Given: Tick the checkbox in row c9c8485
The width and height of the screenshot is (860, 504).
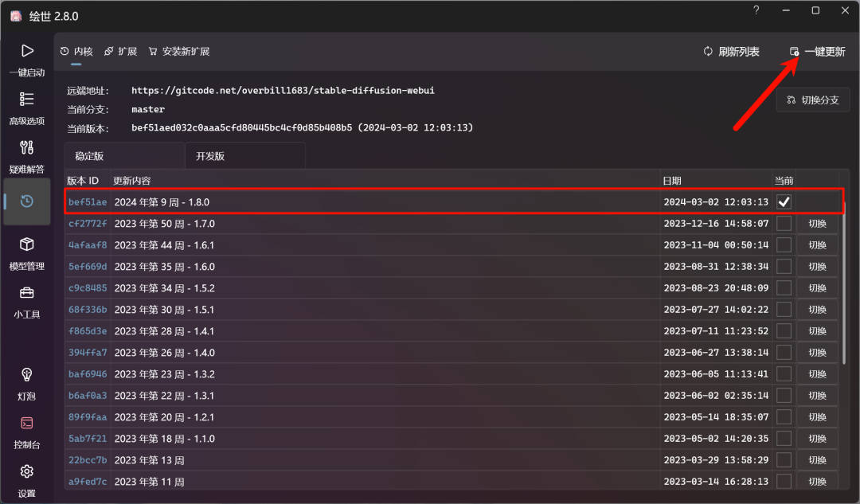Looking at the screenshot, I should click(x=784, y=288).
